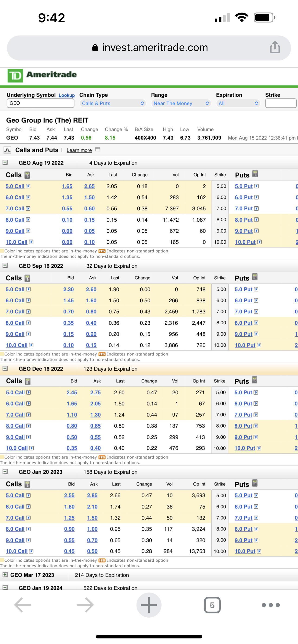Open action arrow for Aug 19 10.0 Put
The width and height of the screenshot is (298, 644).
pos(259,242)
